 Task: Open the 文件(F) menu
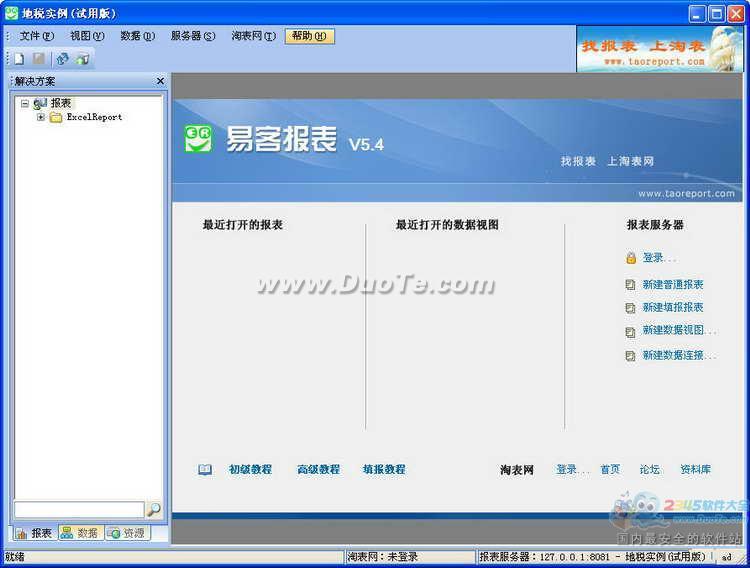pyautogui.click(x=36, y=36)
